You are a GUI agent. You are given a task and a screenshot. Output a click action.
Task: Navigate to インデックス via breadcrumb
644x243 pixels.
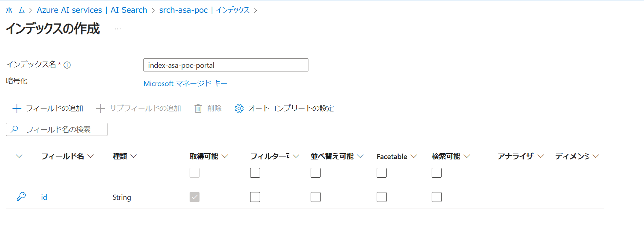(233, 10)
